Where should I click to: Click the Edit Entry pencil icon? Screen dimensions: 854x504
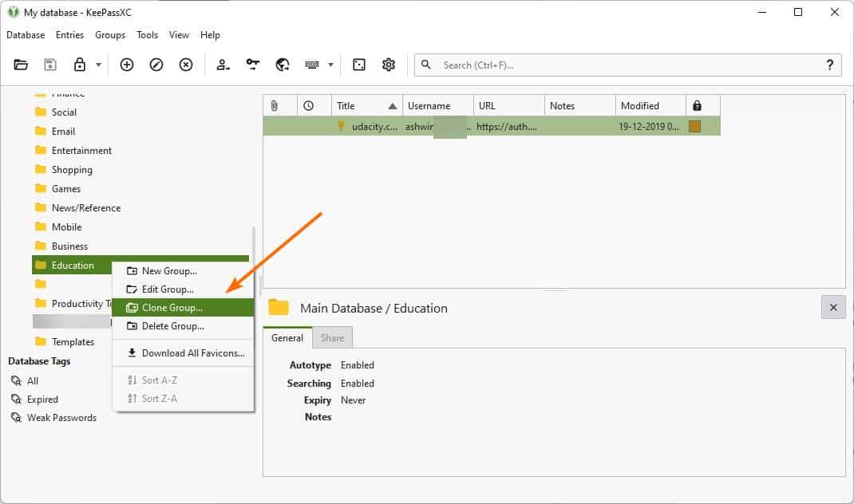[156, 65]
